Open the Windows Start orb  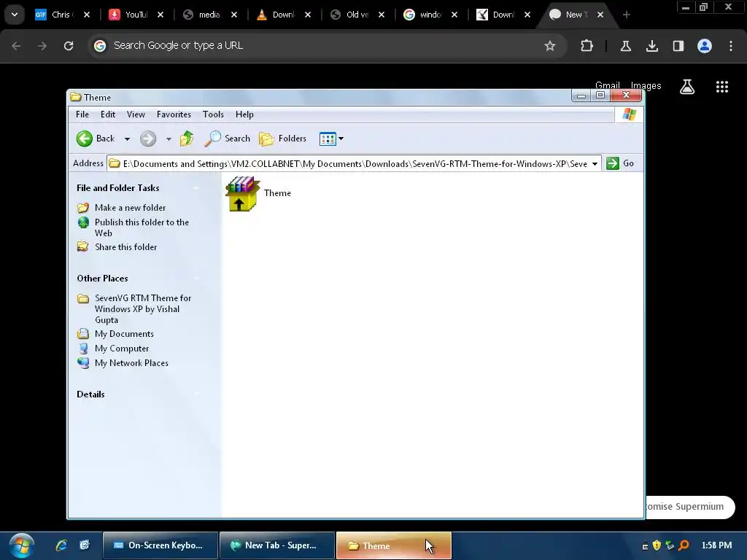pyautogui.click(x=21, y=545)
